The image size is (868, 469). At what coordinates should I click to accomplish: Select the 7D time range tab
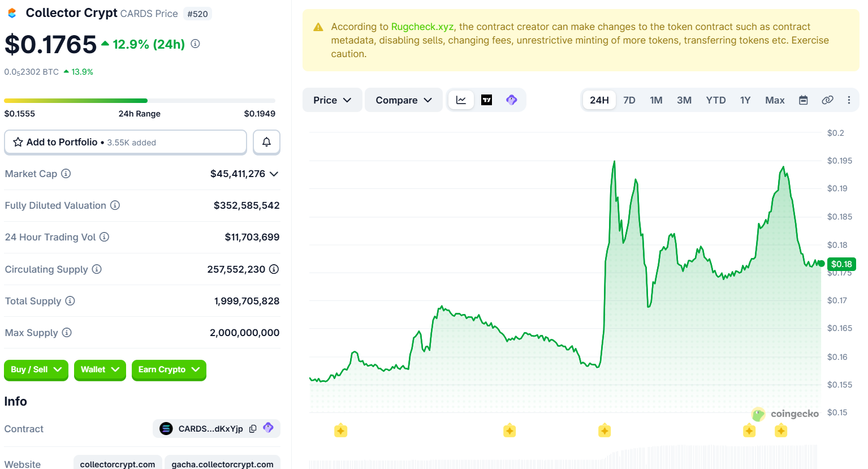[x=629, y=100]
